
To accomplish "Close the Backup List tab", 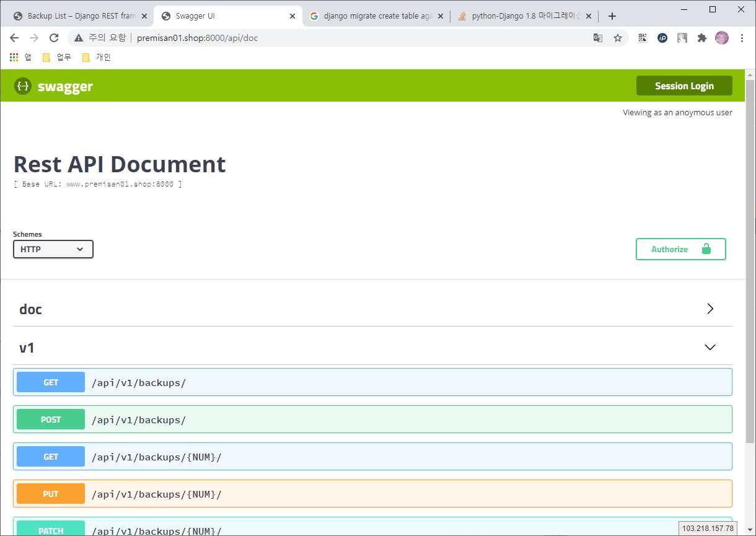I will tap(144, 16).
